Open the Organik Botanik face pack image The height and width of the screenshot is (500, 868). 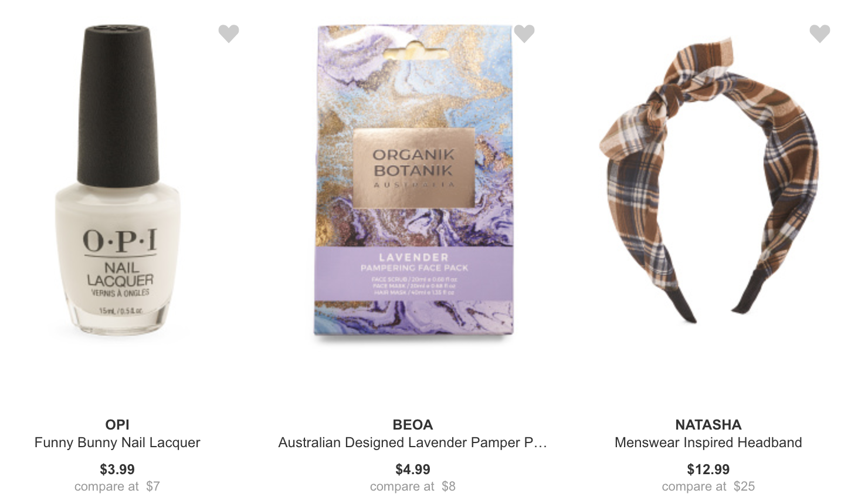413,181
